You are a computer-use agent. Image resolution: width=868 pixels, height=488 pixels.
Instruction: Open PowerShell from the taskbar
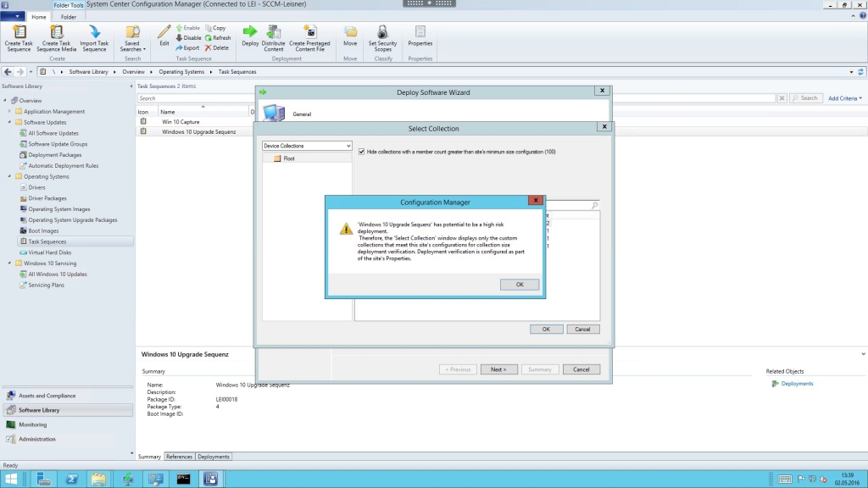coord(71,480)
